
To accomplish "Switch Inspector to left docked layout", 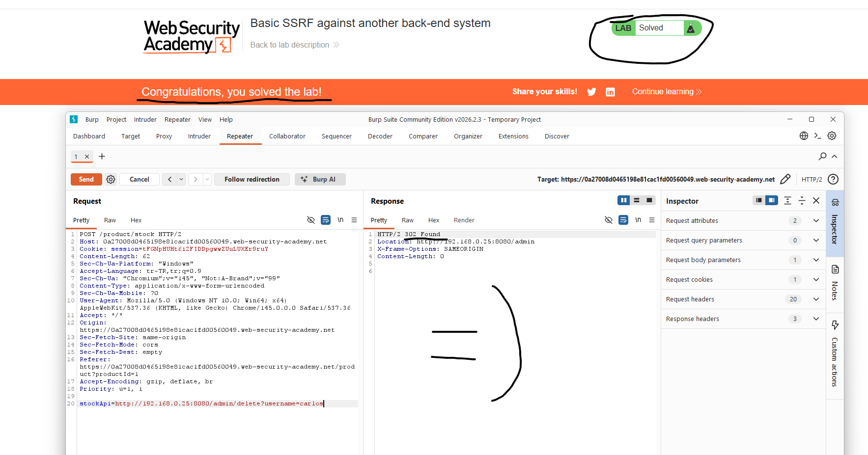I will click(x=759, y=200).
